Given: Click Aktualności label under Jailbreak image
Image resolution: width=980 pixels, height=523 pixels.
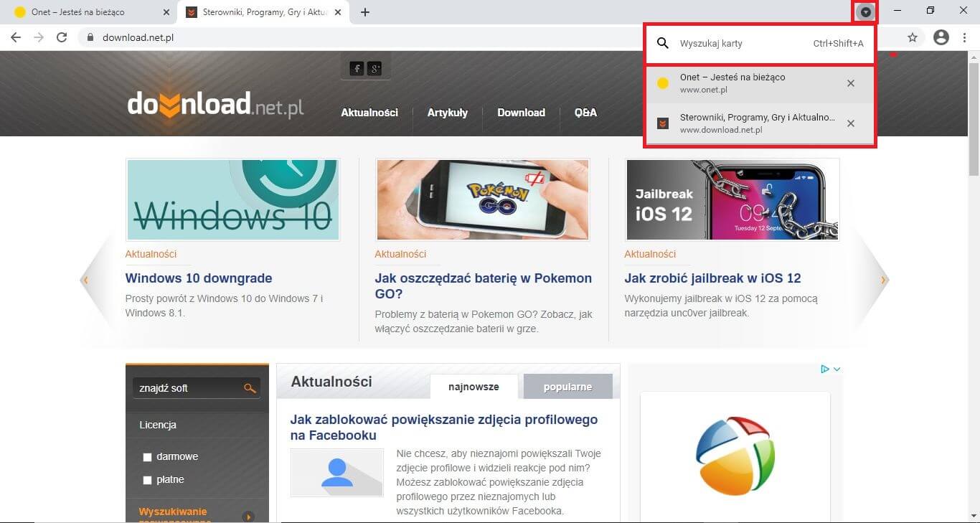Looking at the screenshot, I should [650, 254].
